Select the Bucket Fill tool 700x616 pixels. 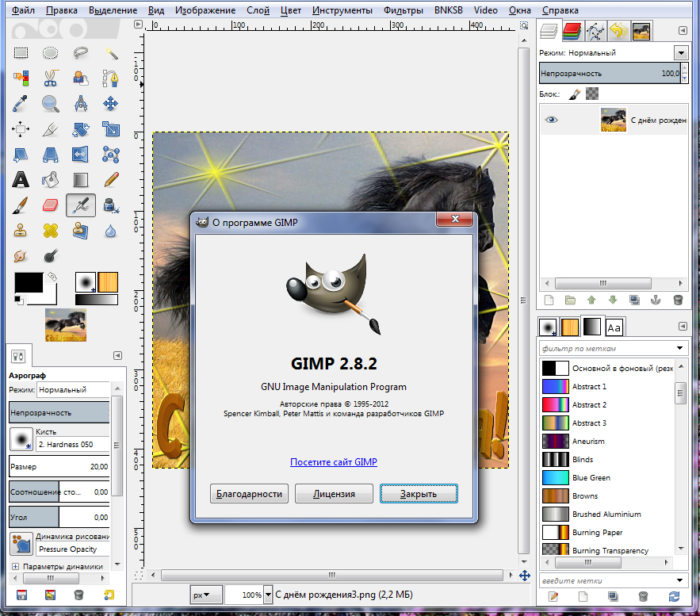(x=51, y=180)
